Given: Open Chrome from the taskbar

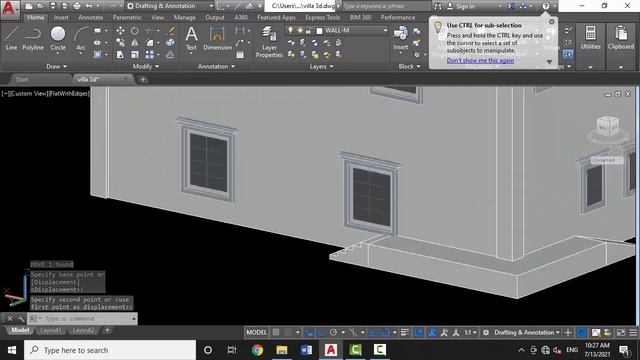Looking at the screenshot, I should point(257,350).
